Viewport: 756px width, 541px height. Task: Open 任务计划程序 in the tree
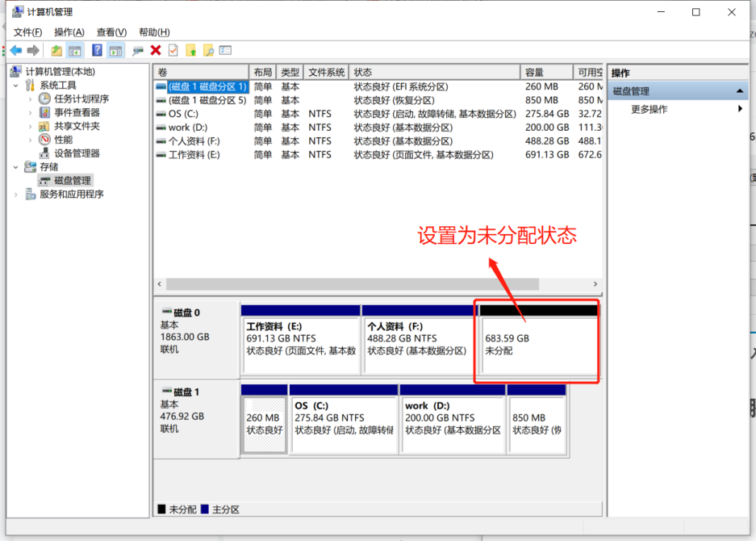pyautogui.click(x=81, y=99)
